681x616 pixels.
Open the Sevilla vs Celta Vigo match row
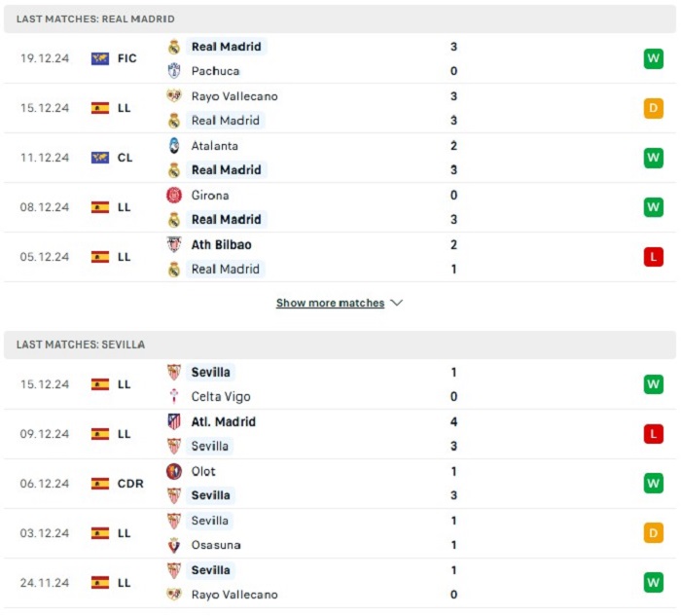point(340,384)
